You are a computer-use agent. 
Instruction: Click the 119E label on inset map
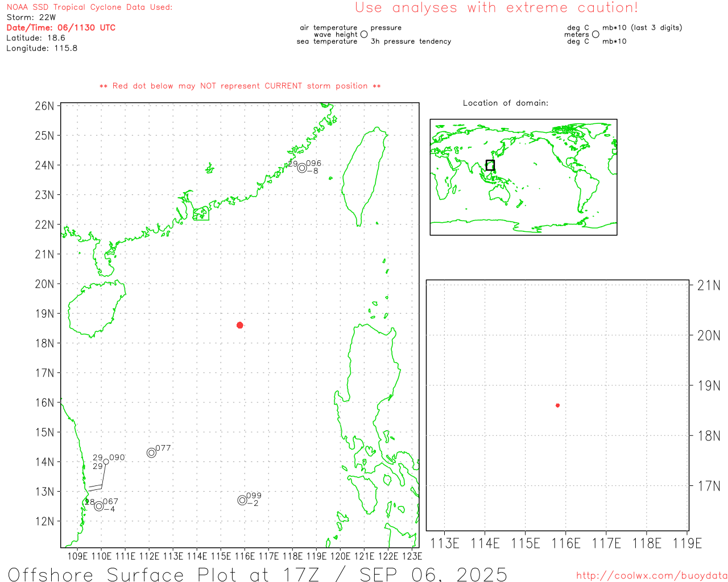tap(687, 543)
